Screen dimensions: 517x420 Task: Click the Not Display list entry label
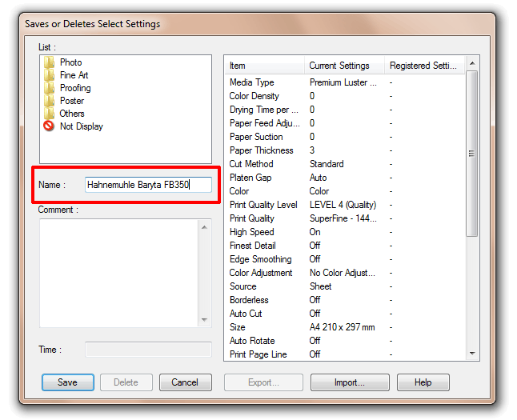click(82, 126)
